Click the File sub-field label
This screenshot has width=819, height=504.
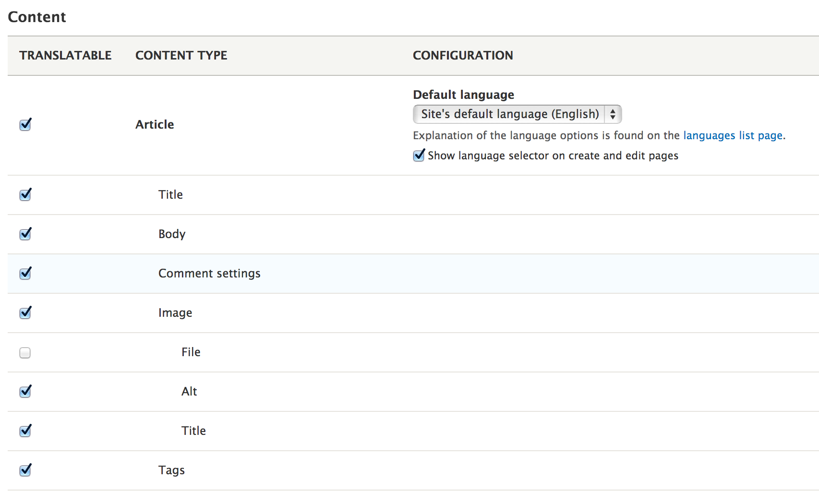[191, 352]
